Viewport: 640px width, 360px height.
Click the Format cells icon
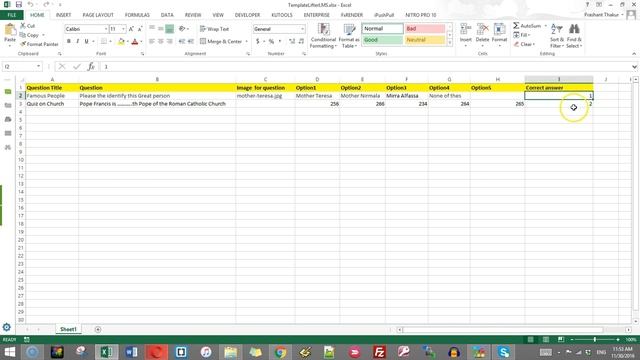[499, 30]
